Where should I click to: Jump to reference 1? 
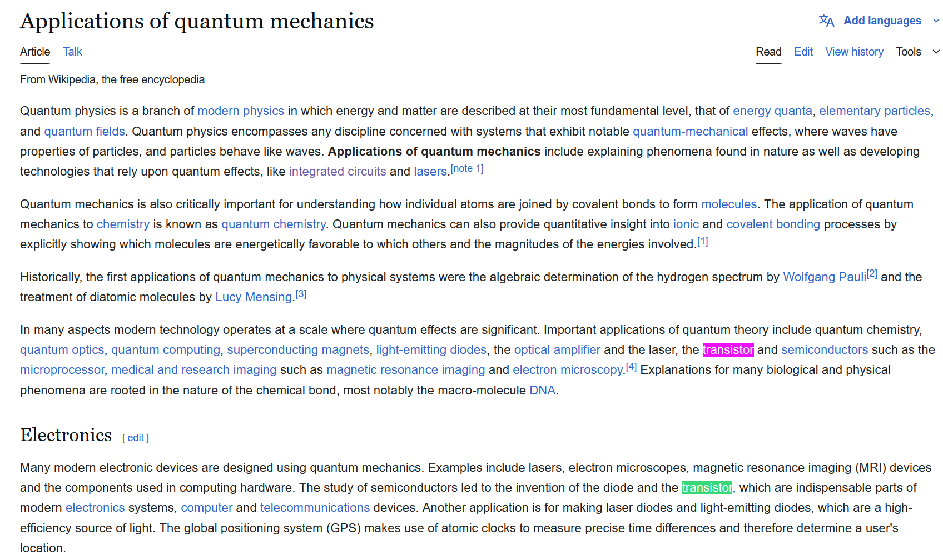(703, 242)
